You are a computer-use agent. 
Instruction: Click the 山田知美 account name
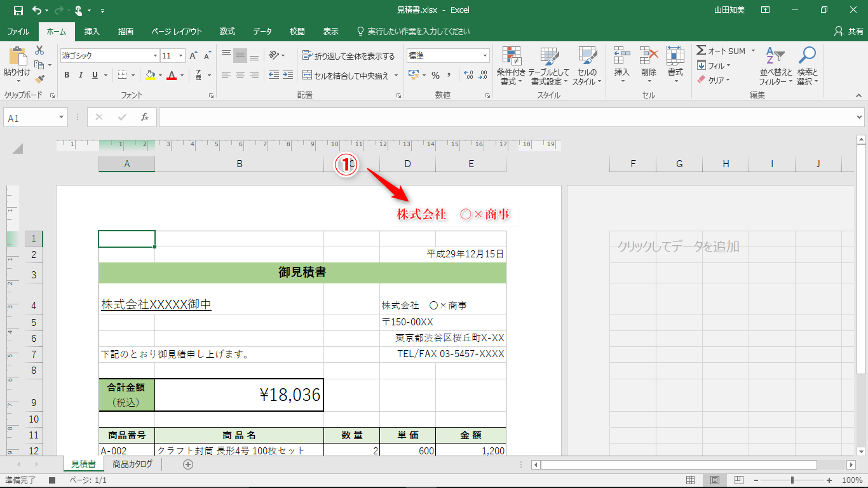tap(729, 10)
